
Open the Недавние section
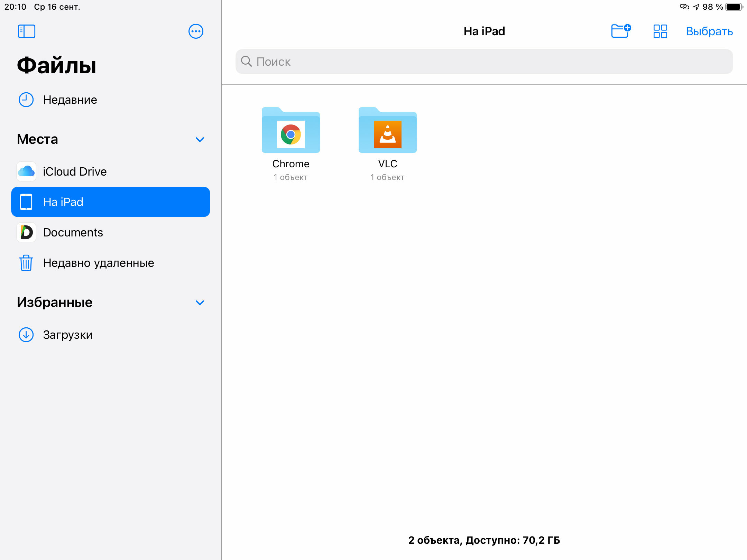click(111, 100)
